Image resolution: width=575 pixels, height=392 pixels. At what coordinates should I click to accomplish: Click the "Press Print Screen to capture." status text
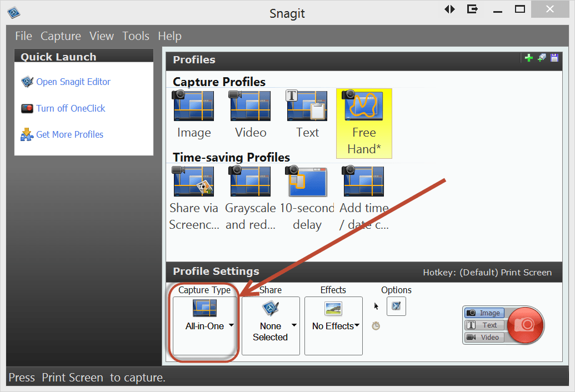click(x=87, y=378)
